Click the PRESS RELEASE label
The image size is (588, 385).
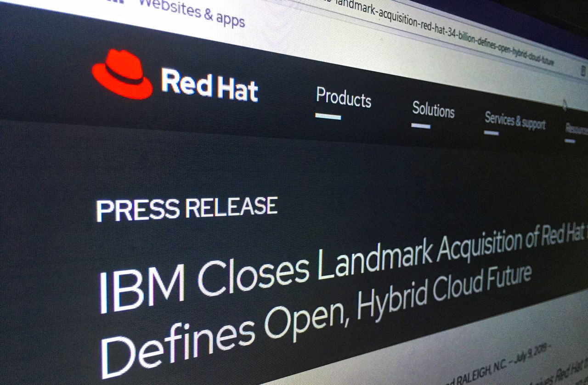tap(187, 209)
